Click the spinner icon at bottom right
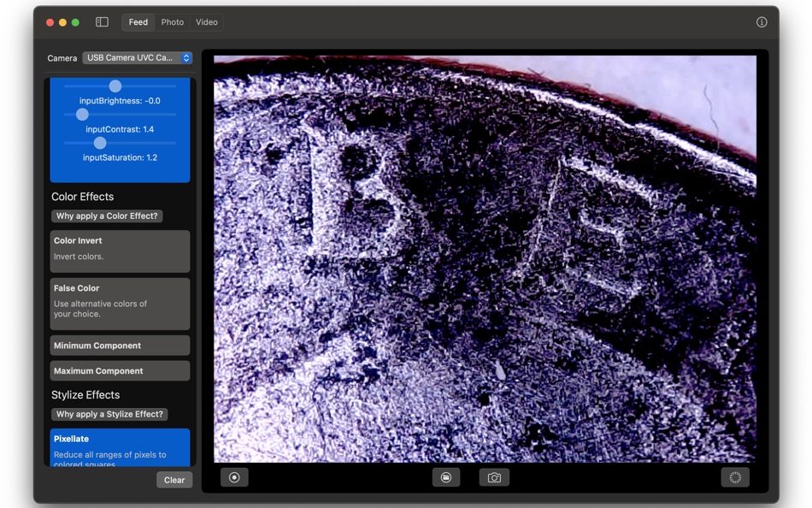The height and width of the screenshot is (508, 812). (734, 477)
